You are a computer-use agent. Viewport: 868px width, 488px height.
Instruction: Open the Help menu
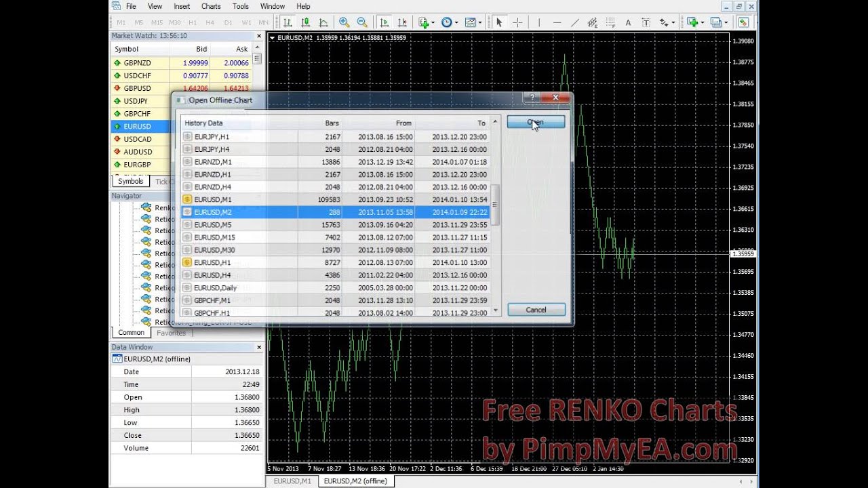tap(303, 6)
